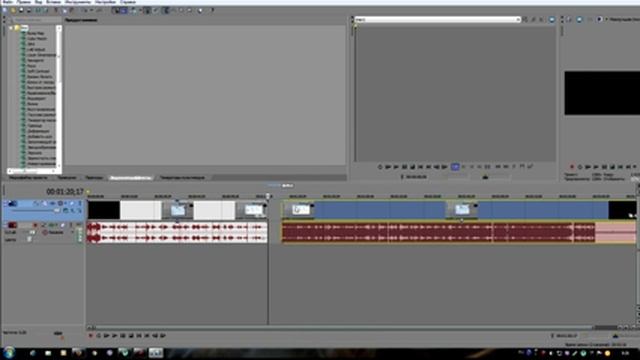Click the Redo toolbar icon

[98, 10]
